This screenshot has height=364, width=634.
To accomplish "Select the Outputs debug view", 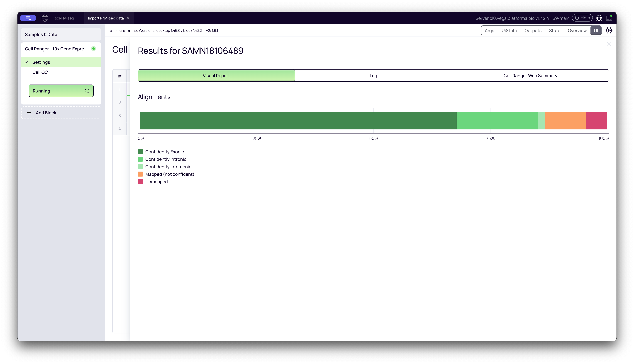I will point(533,30).
